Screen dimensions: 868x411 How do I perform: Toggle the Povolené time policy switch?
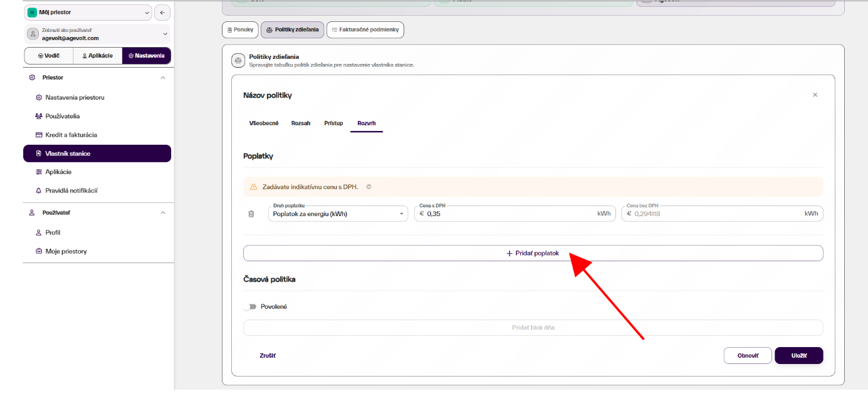pos(251,307)
